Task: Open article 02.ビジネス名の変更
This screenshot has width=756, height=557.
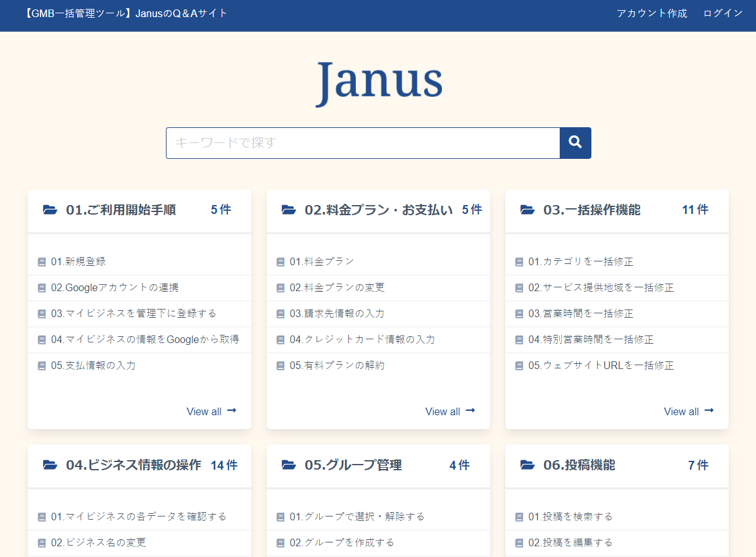Action: (x=98, y=543)
